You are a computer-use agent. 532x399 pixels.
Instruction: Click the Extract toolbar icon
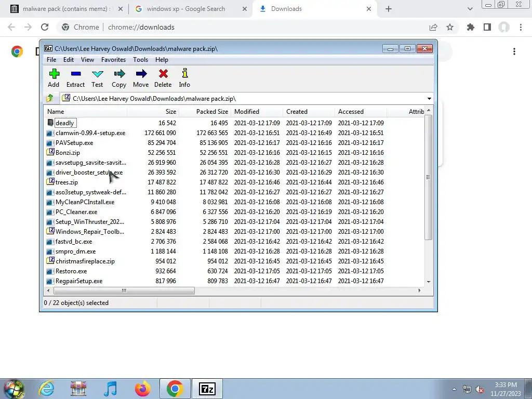[76, 78]
